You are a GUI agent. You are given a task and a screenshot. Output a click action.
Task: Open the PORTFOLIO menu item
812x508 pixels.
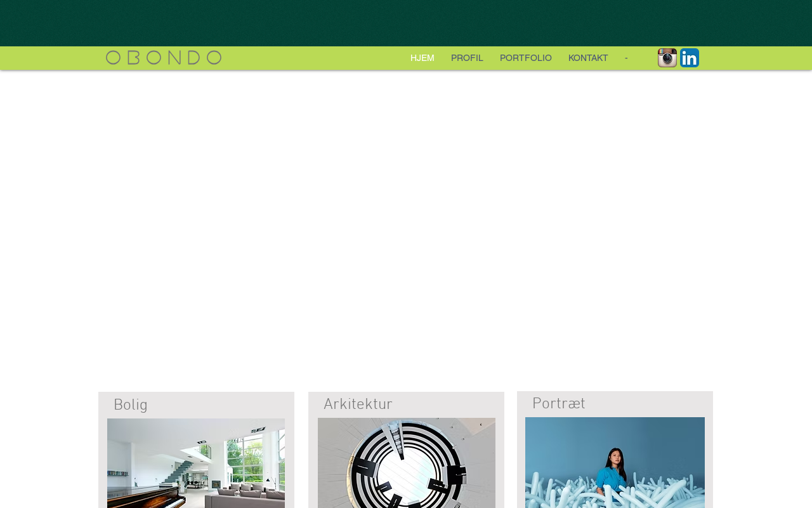[526, 58]
